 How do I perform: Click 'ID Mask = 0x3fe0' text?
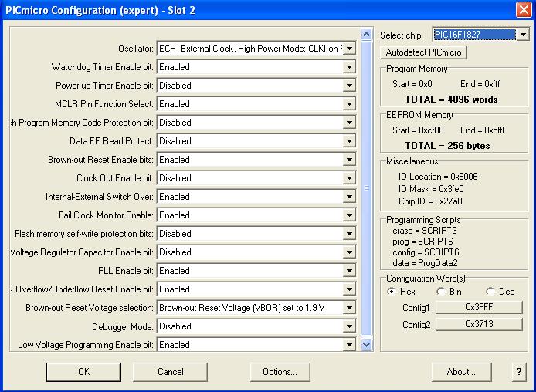[431, 189]
